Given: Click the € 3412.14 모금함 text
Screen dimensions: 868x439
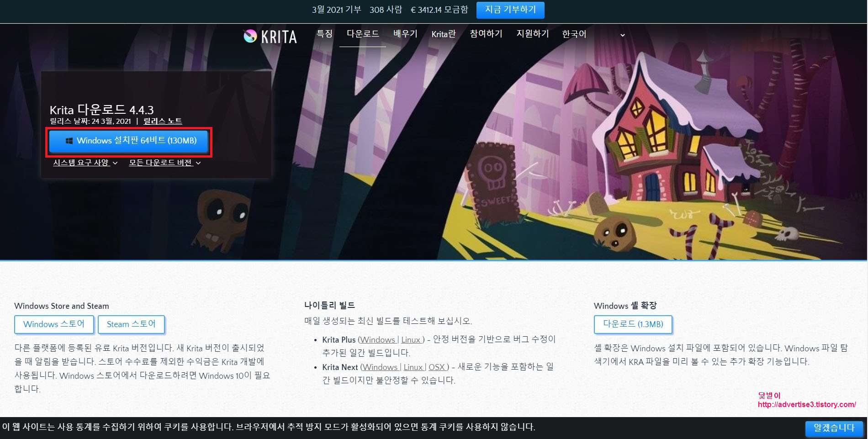Looking at the screenshot, I should [x=439, y=10].
